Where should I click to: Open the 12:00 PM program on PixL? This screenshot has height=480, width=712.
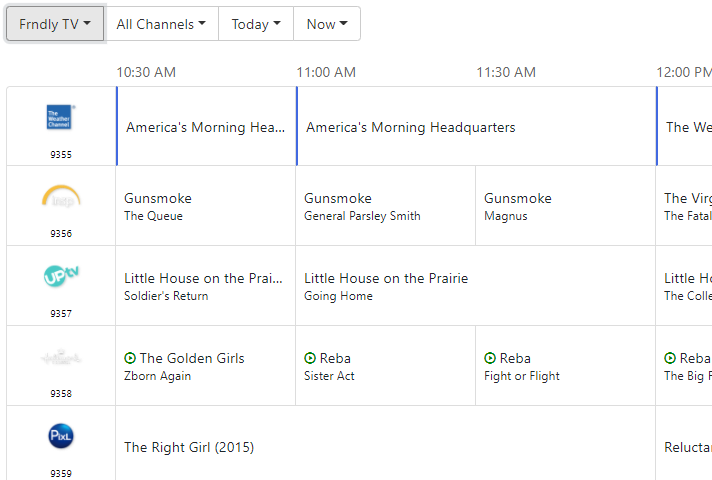coord(684,443)
